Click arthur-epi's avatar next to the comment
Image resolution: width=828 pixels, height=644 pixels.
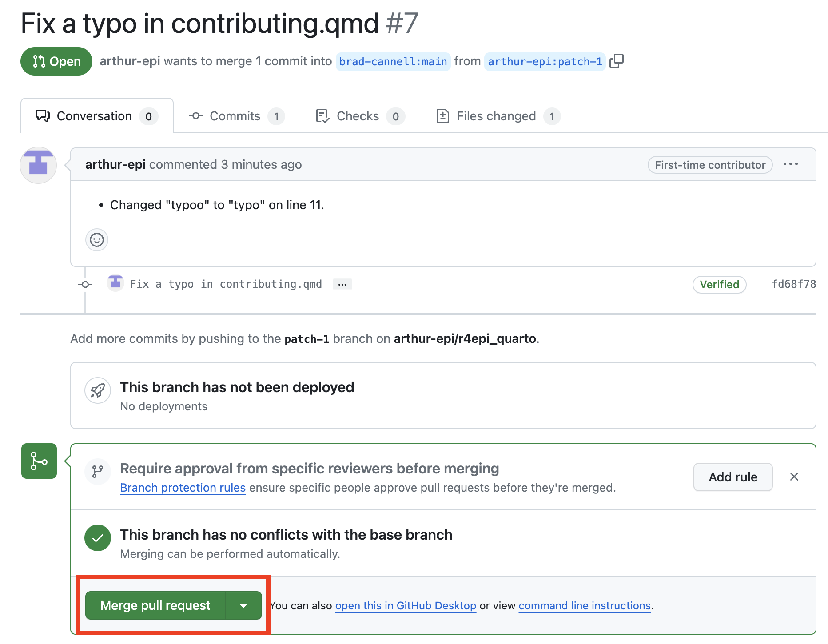coord(38,165)
